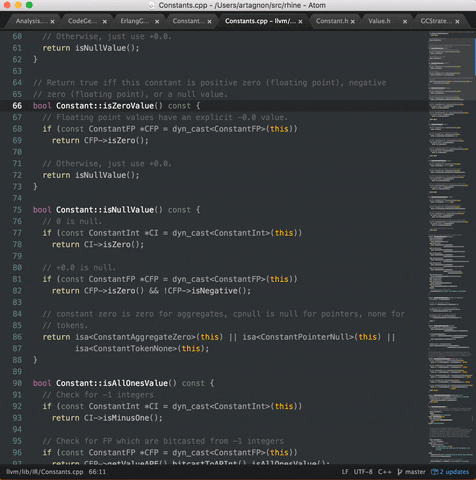Click the master branch name

(x=415, y=472)
